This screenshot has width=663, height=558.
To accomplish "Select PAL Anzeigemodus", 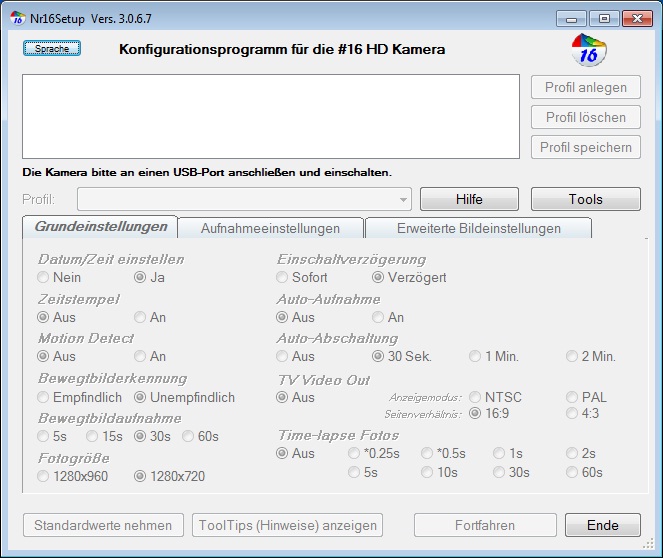I will pos(586,397).
